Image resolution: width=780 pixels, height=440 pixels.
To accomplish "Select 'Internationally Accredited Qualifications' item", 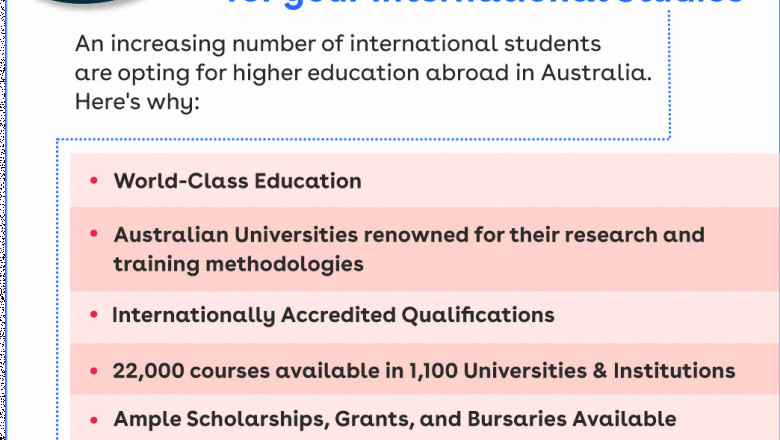I will 333,315.
